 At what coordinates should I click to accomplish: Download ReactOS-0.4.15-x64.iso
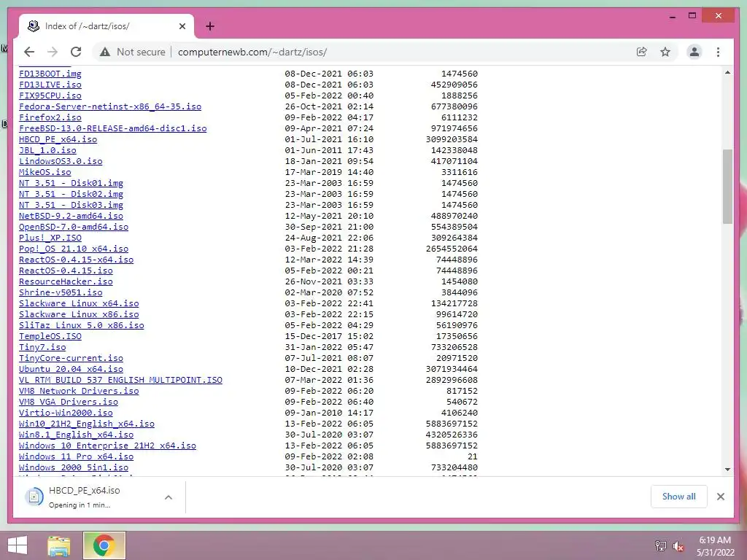[x=76, y=260]
